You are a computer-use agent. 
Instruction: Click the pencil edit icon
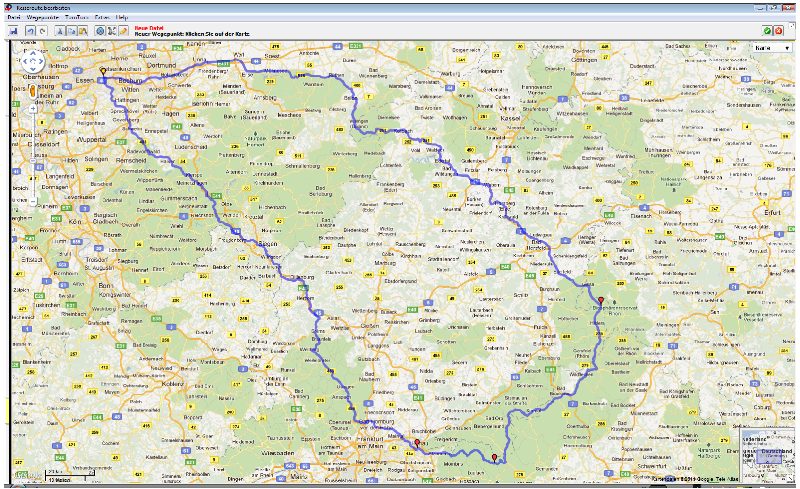click(124, 32)
